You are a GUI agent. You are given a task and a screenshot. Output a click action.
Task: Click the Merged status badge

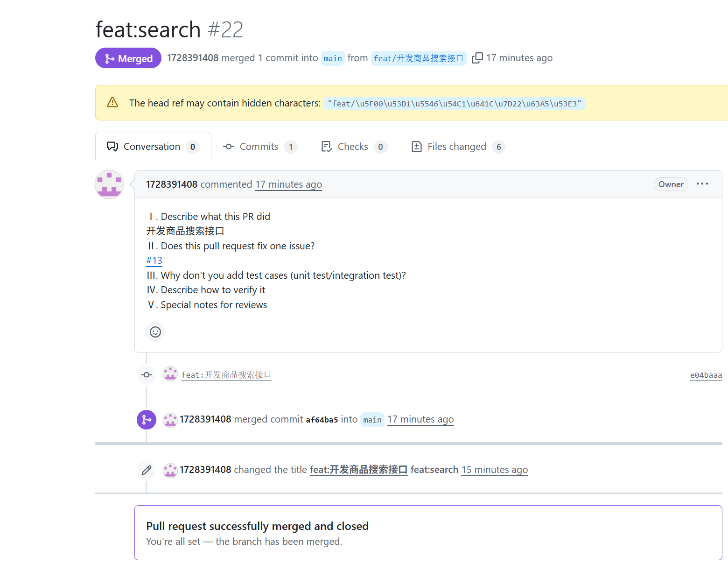(128, 58)
